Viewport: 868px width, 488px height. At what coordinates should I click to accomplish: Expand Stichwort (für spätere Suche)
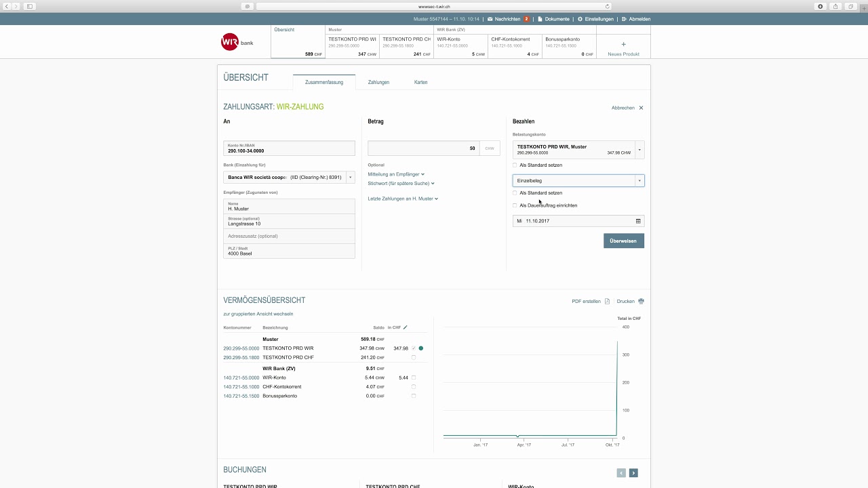pyautogui.click(x=401, y=183)
